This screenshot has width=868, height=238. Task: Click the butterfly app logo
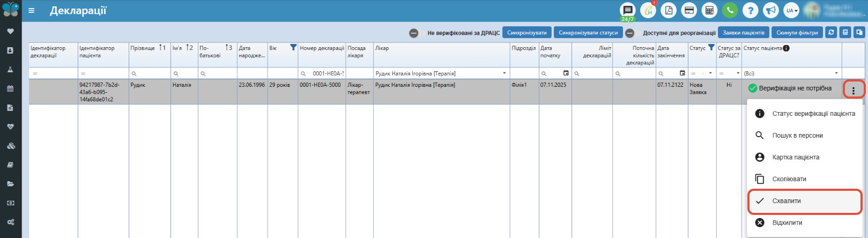coord(11,10)
